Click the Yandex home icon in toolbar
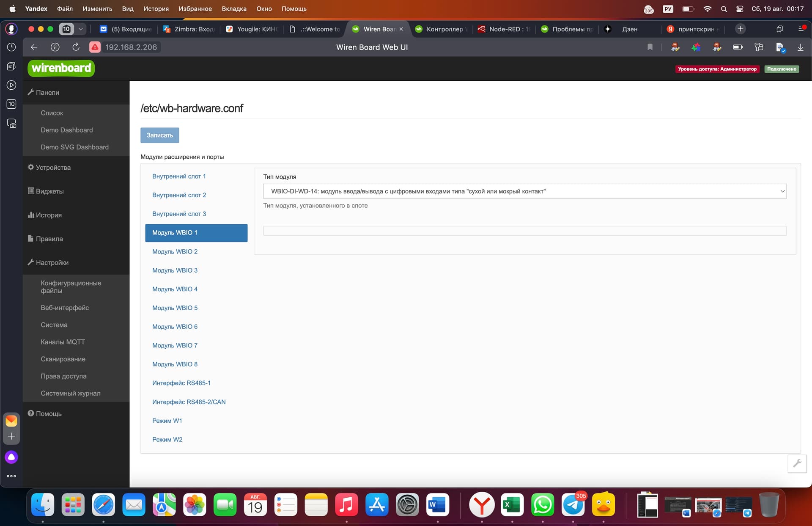Screen dimensions: 812x526 [x=55, y=47]
